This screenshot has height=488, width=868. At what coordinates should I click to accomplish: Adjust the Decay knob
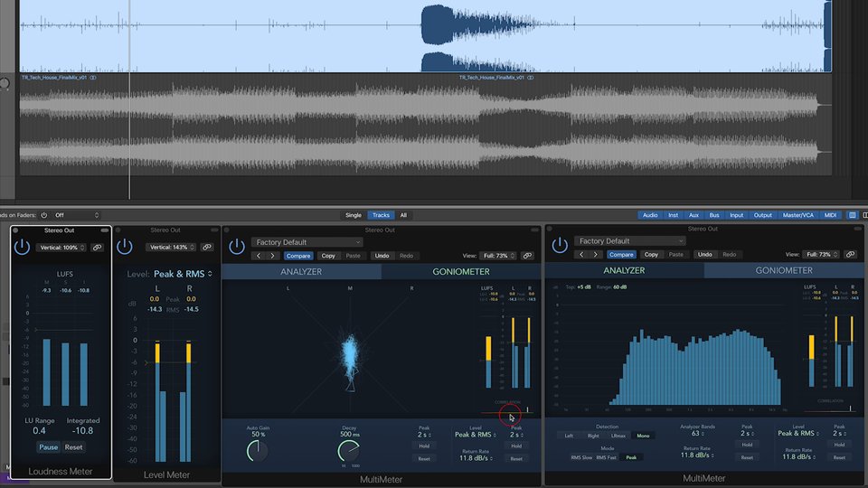349,451
